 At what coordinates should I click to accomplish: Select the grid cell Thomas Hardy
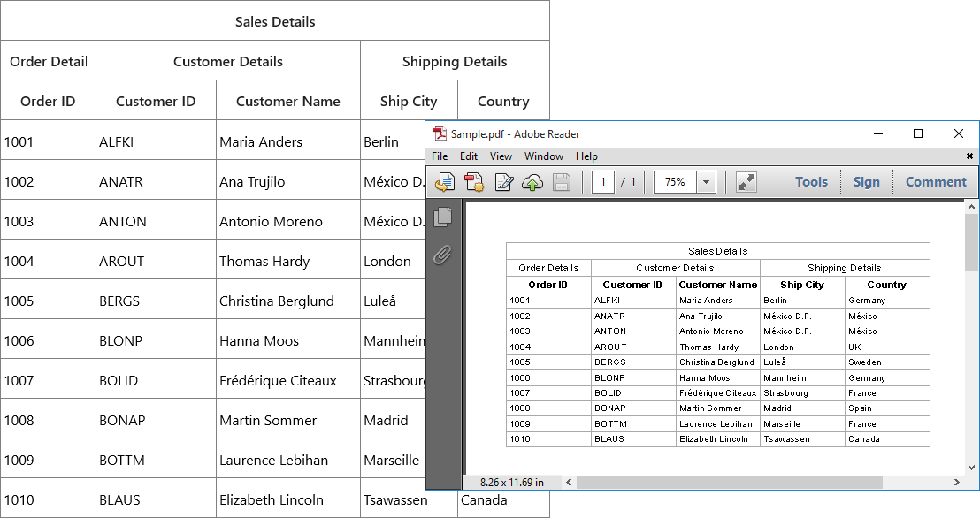pos(288,261)
